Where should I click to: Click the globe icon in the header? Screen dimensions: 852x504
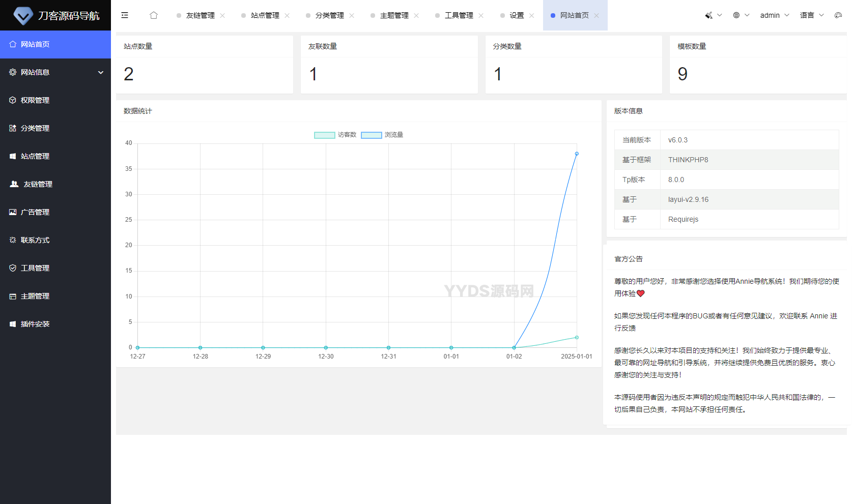point(736,15)
